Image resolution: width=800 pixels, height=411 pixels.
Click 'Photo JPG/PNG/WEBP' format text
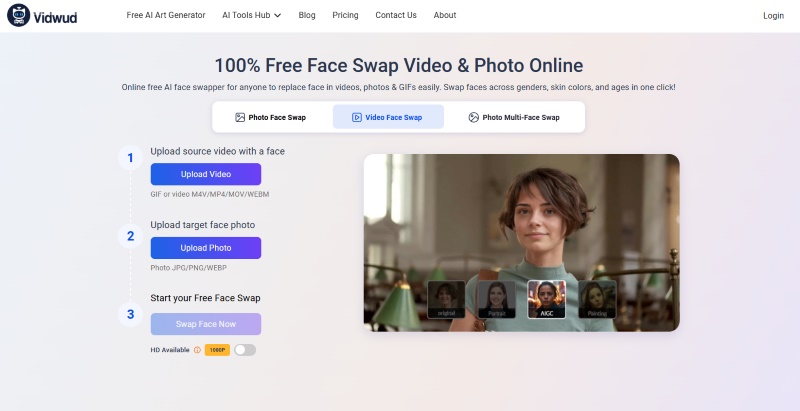(x=188, y=268)
